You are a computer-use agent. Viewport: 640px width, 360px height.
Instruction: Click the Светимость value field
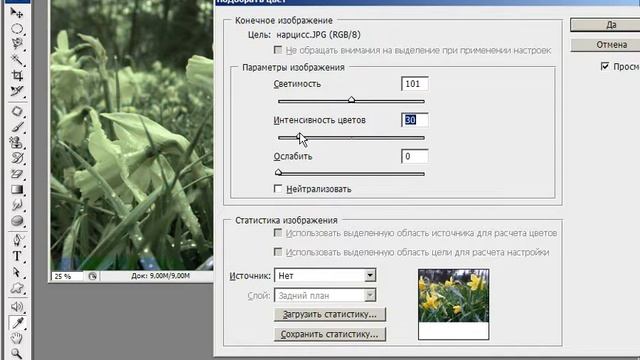coord(415,84)
